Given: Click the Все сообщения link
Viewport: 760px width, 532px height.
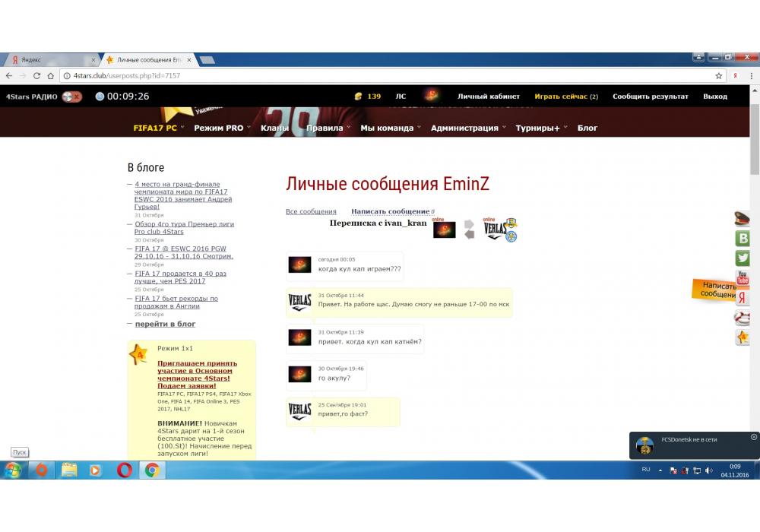Looking at the screenshot, I should pos(311,212).
